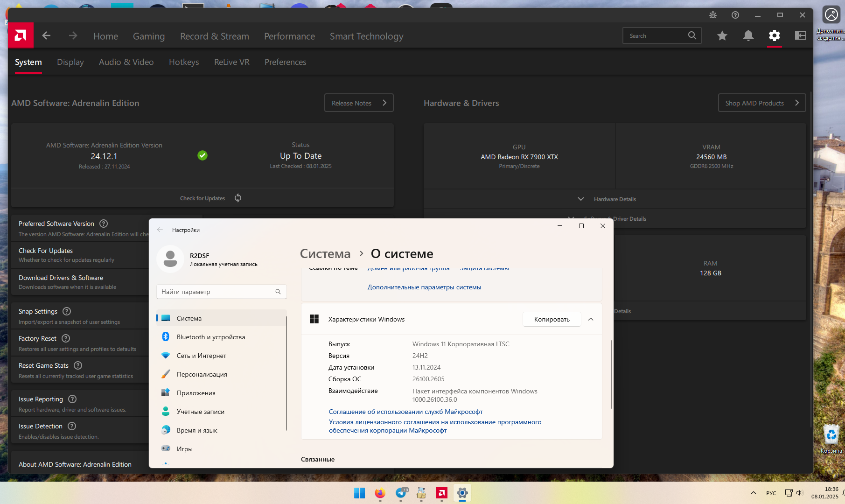Switch to the Display tab
Viewport: 845px width, 504px height.
point(70,62)
